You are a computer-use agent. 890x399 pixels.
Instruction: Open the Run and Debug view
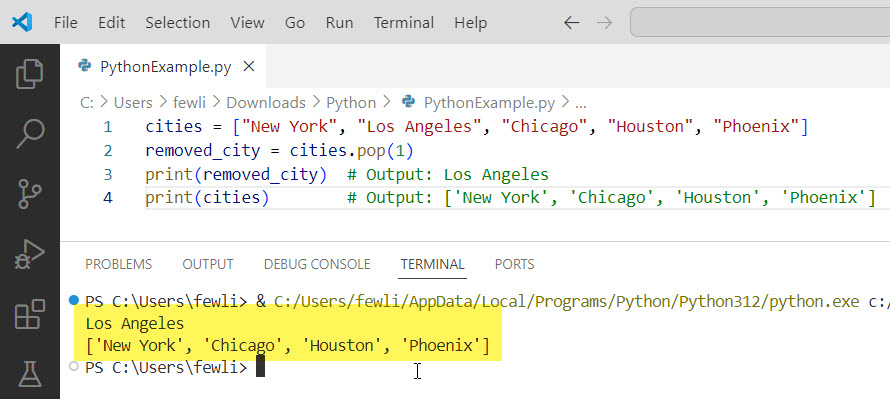(30, 254)
